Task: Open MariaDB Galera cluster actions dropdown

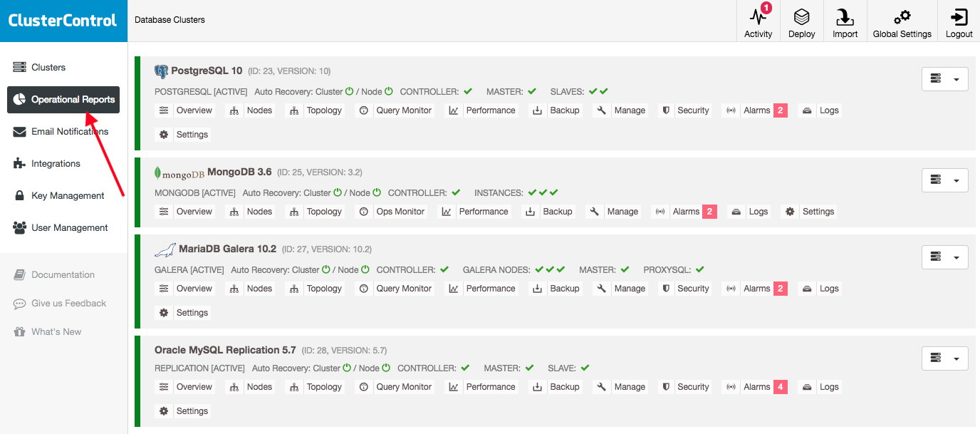Action: [x=944, y=257]
